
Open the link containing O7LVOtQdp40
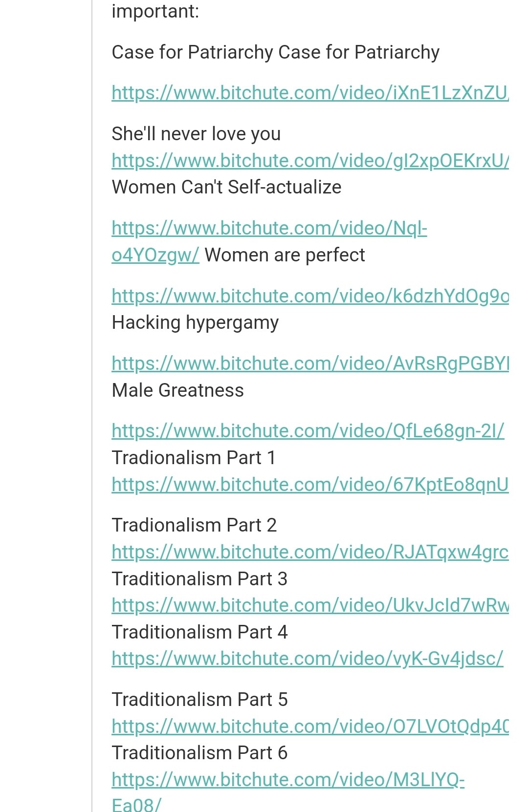click(x=310, y=727)
